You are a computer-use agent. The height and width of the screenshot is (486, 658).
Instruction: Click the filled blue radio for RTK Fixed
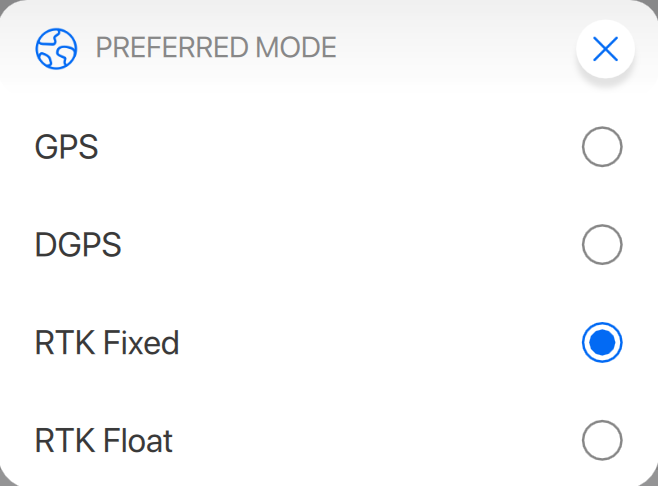[x=602, y=343]
